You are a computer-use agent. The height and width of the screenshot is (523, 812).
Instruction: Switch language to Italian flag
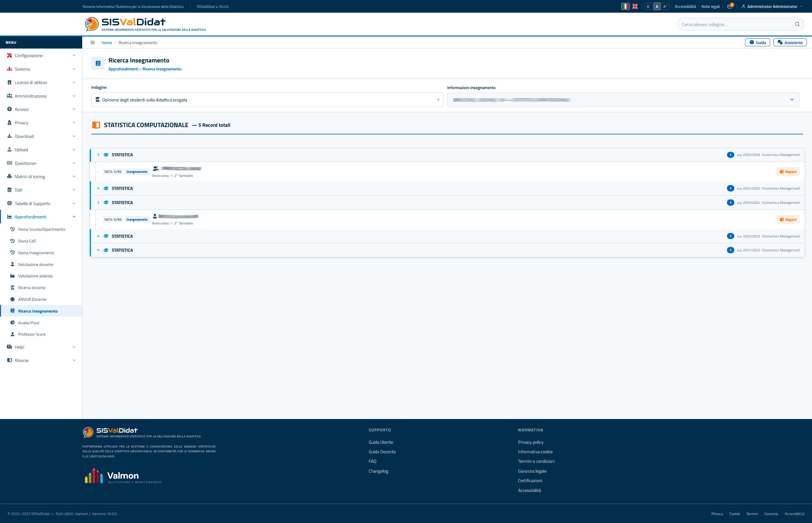(x=625, y=6)
